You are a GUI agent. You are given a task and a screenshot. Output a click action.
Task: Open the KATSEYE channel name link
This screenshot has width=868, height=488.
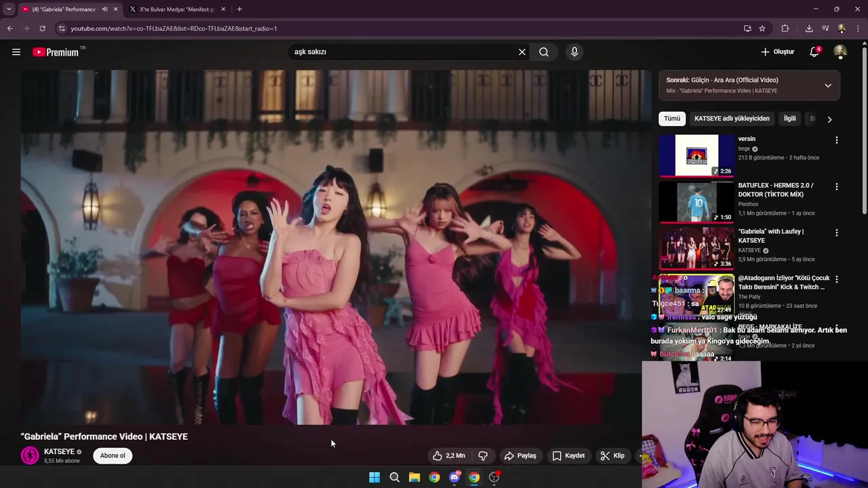click(59, 451)
